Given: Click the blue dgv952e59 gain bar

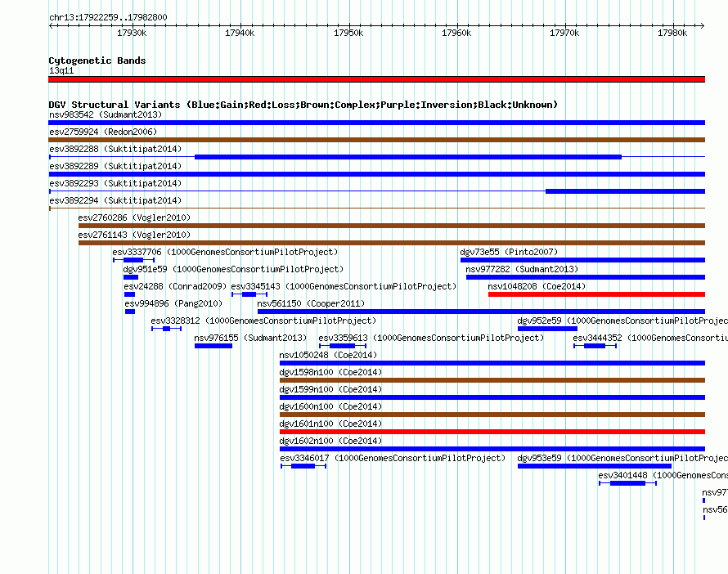Looking at the screenshot, I should [547, 329].
